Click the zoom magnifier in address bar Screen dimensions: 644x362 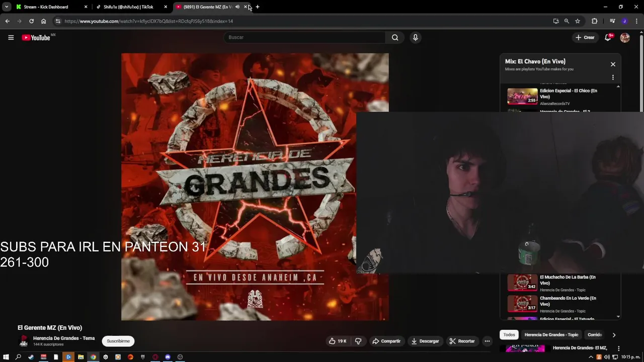567,21
